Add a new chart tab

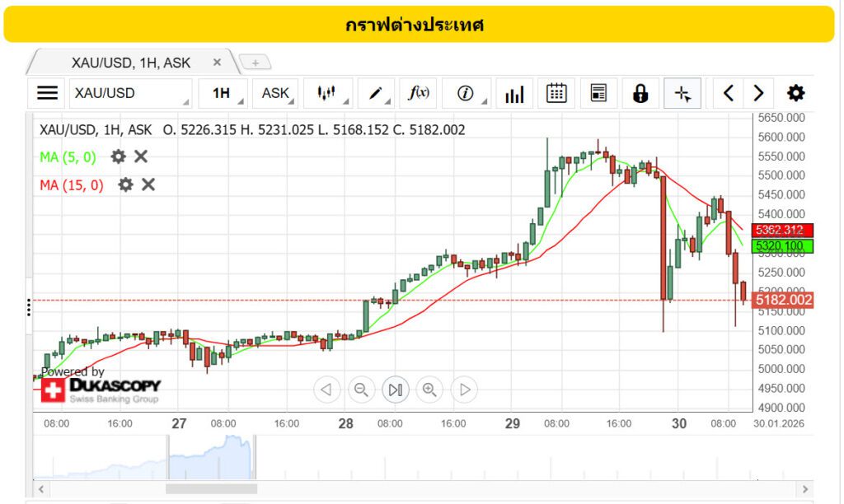tap(256, 63)
